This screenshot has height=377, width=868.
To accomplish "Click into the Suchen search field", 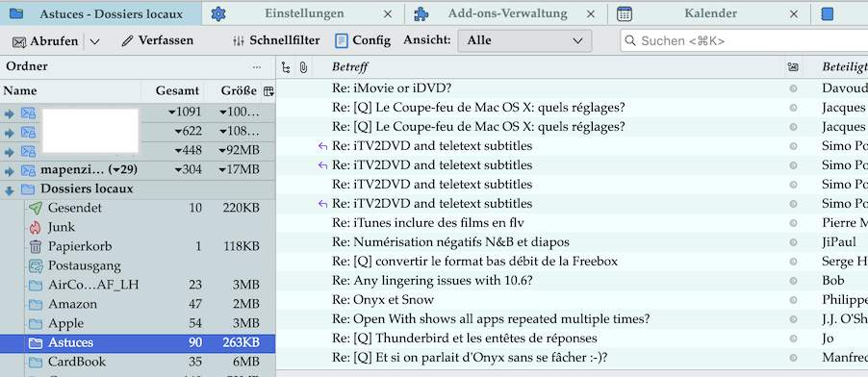I will point(744,40).
